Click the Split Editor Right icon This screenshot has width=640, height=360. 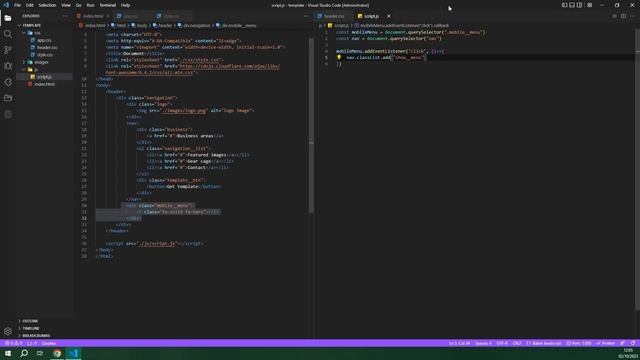[623, 16]
